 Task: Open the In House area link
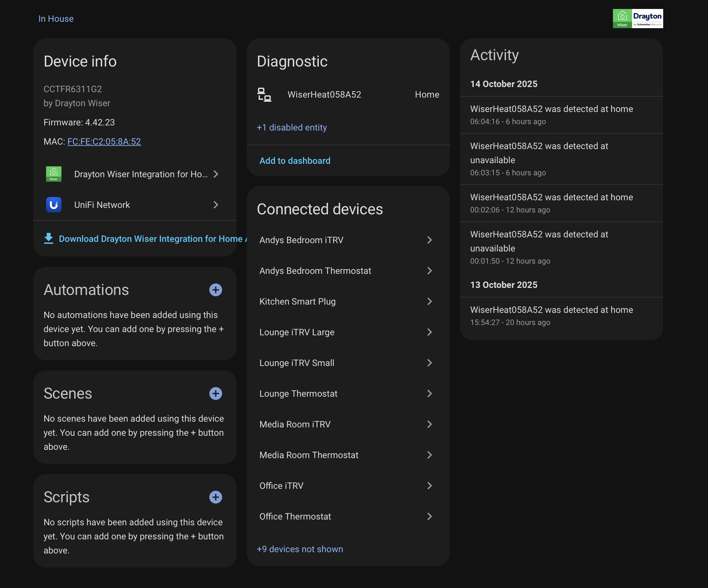(x=56, y=19)
